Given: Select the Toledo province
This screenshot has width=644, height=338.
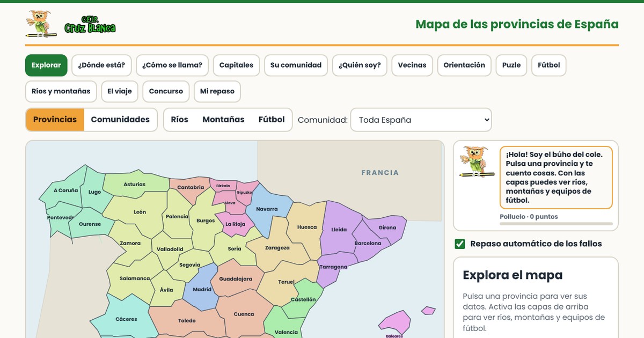Looking at the screenshot, I should click(x=187, y=321).
